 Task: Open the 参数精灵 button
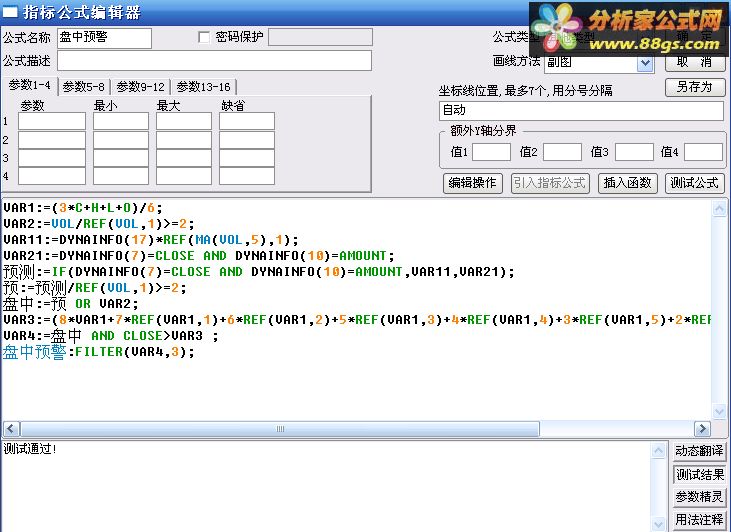(699, 497)
